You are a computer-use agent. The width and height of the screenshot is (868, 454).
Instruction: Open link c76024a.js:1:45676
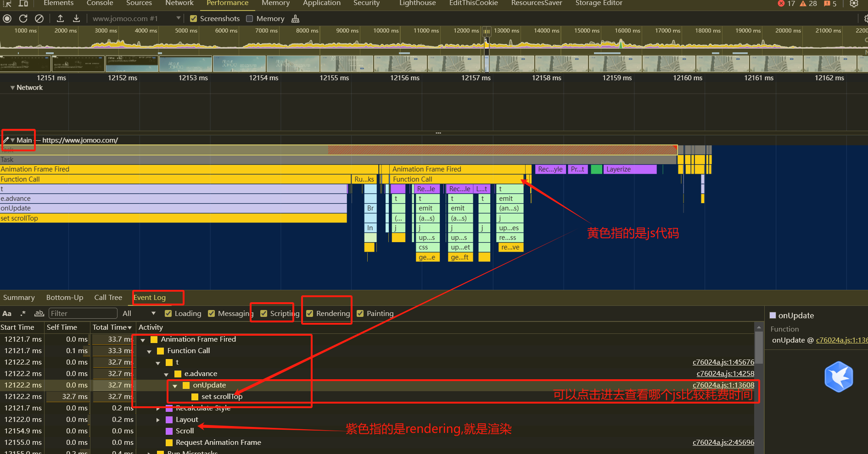[x=723, y=362]
